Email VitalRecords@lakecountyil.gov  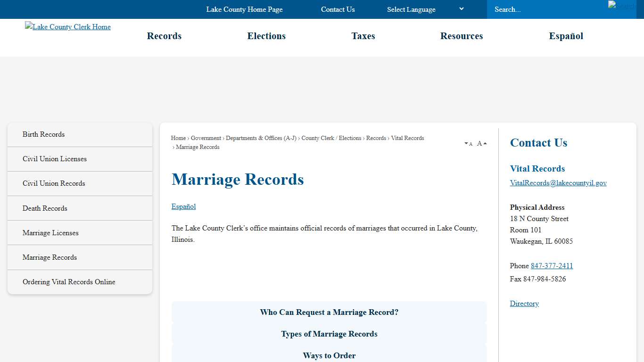point(558,183)
